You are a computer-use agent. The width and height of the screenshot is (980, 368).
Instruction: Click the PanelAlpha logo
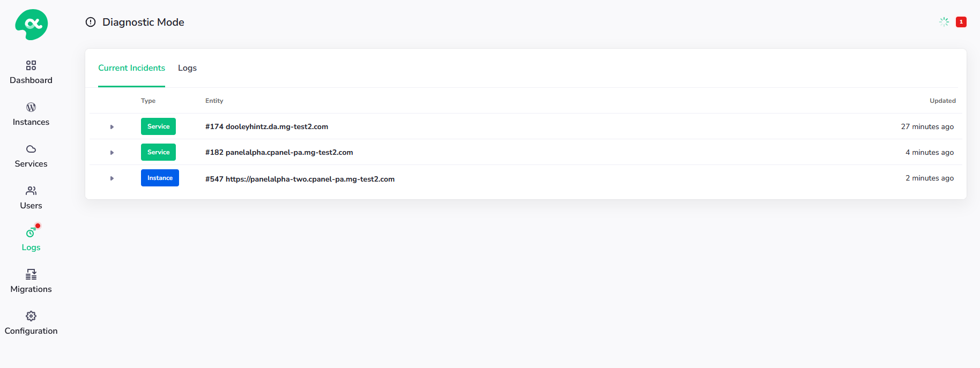[x=32, y=25]
